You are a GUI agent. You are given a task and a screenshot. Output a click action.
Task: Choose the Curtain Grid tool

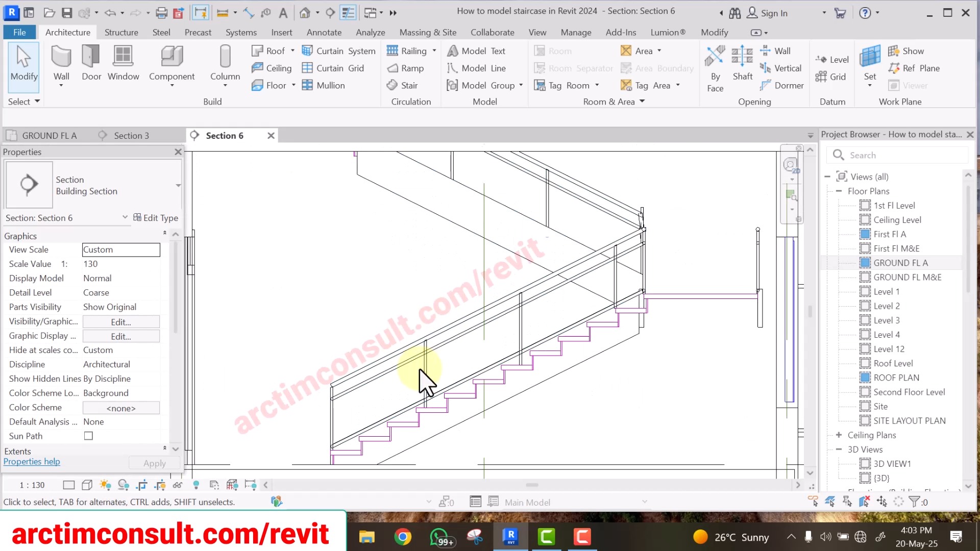(333, 68)
